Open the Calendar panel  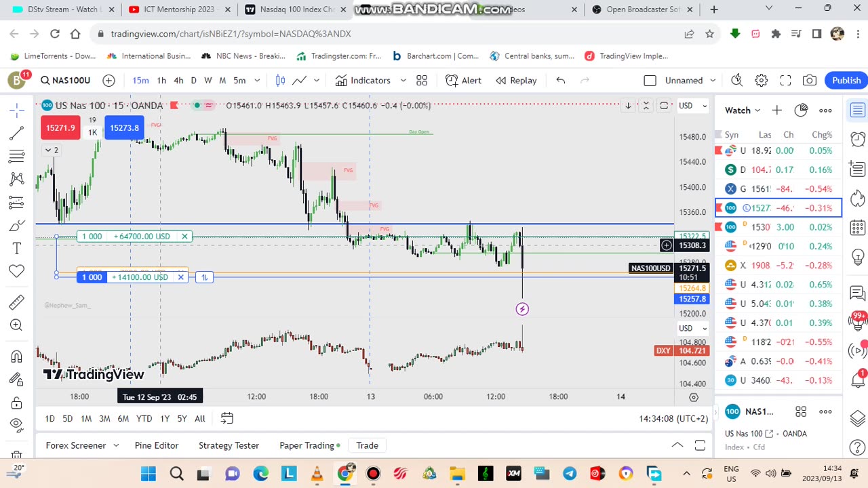click(858, 228)
